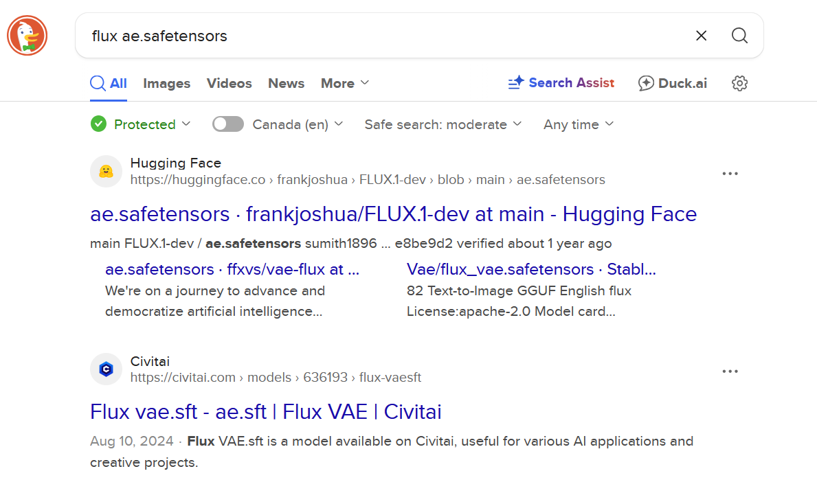This screenshot has height=504, width=817.
Task: Click the magnifying glass search icon
Action: click(x=739, y=36)
